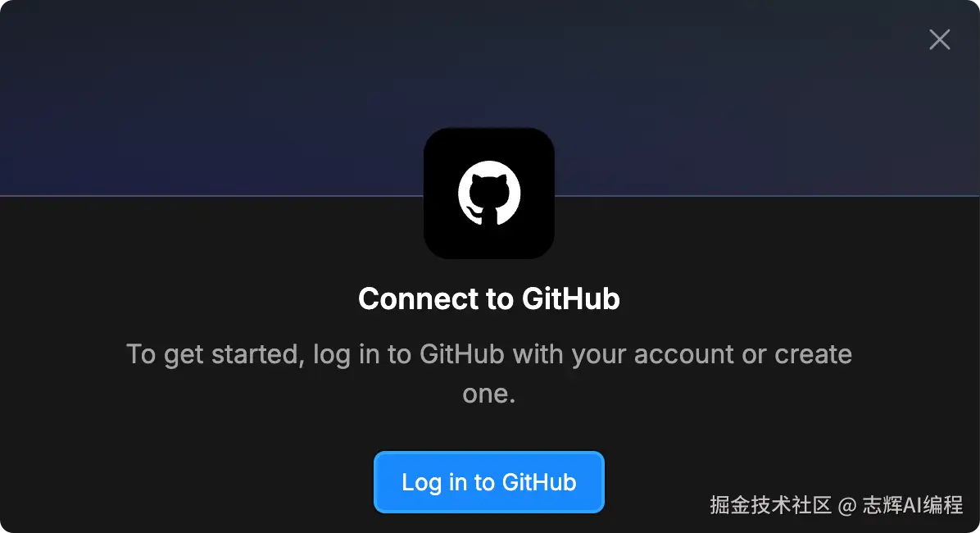
Task: Click the watermark text at bottom right
Action: (837, 505)
